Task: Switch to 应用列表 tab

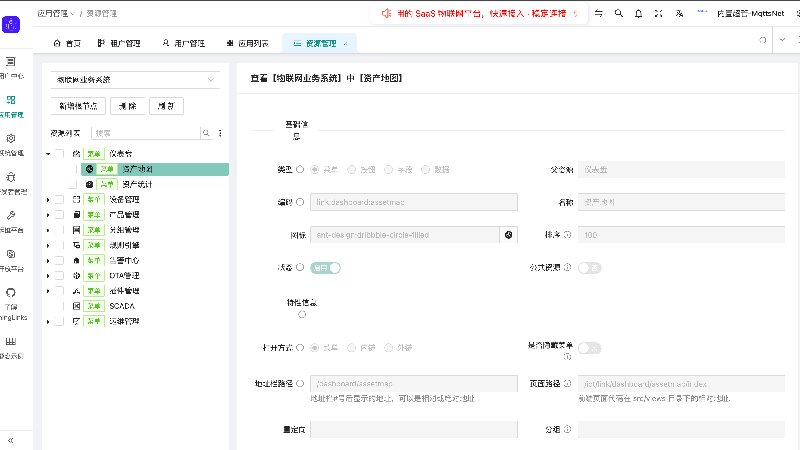Action: (x=247, y=43)
